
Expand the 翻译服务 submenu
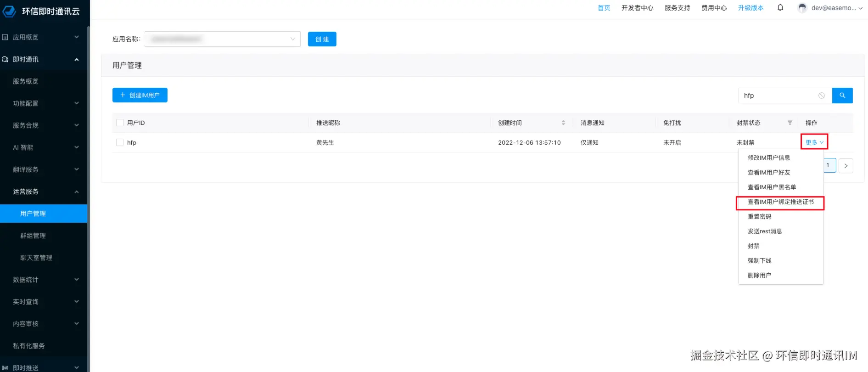coord(77,169)
